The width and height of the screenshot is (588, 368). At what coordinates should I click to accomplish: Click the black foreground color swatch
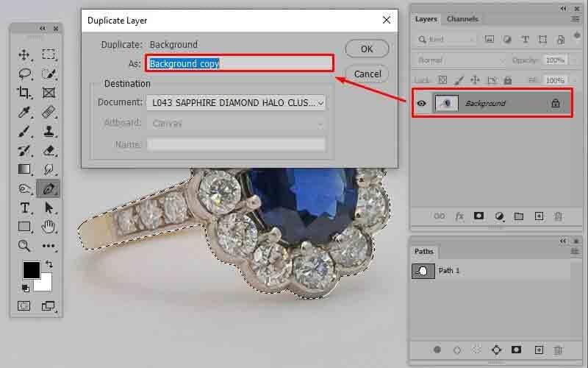point(32,270)
